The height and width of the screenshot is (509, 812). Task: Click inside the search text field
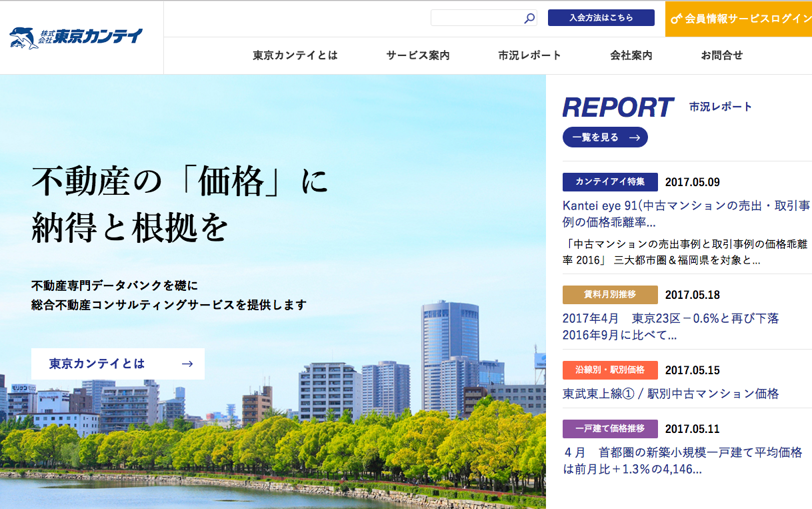click(476, 18)
